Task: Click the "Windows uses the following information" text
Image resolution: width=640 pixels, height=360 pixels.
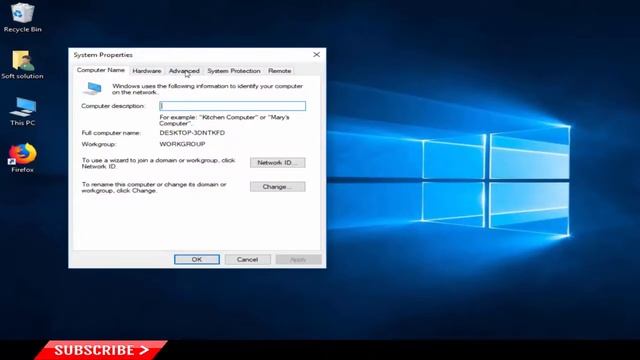Action: (x=207, y=89)
